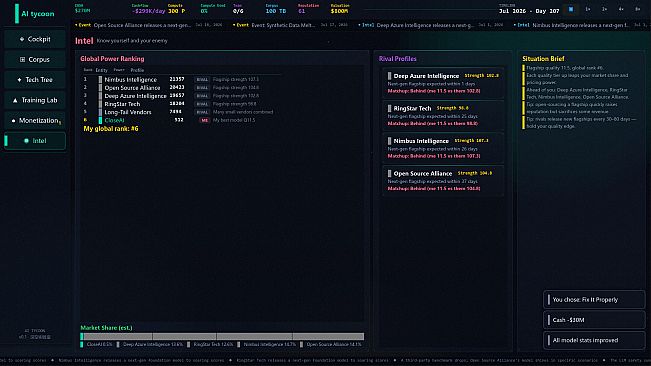Select Open Source Alliance row in power ranking

[x=181, y=88]
